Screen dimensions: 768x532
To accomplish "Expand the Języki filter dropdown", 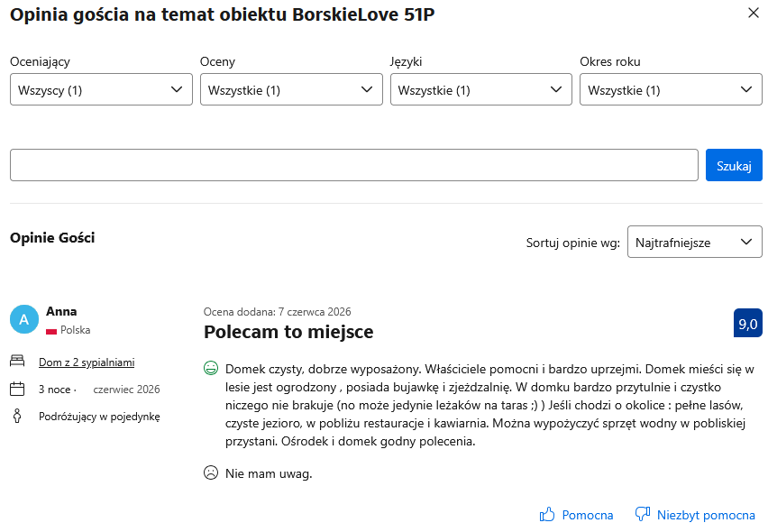I will pos(481,89).
